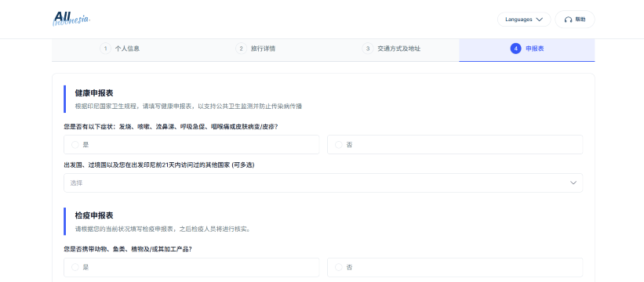Viewport: 644px width, 282px height.
Task: Click the headset icon in help button
Action: tap(568, 20)
